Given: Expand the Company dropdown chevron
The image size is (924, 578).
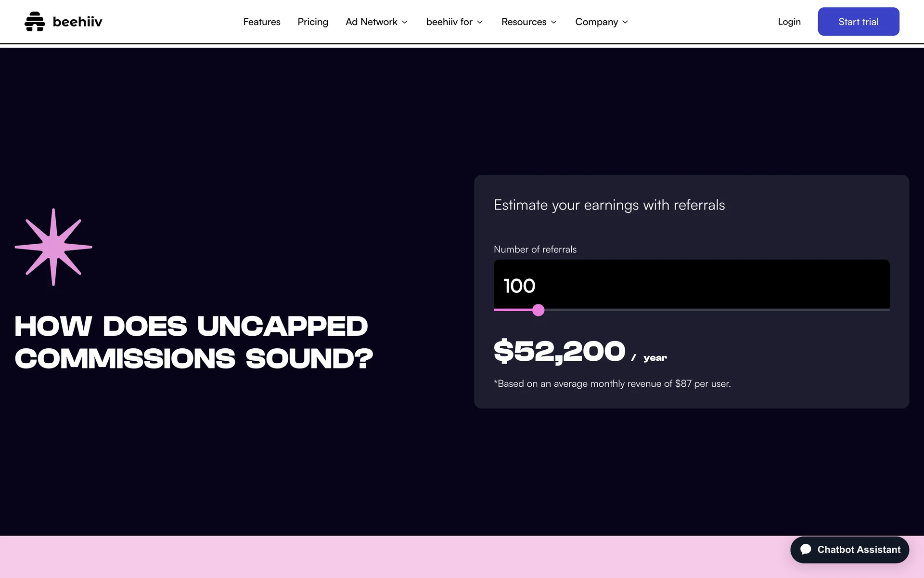Looking at the screenshot, I should (625, 22).
